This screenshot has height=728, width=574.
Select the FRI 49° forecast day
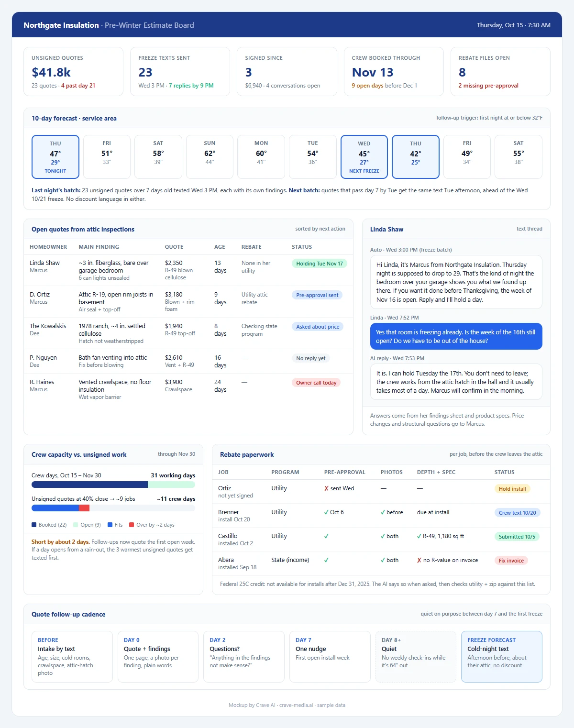[467, 157]
